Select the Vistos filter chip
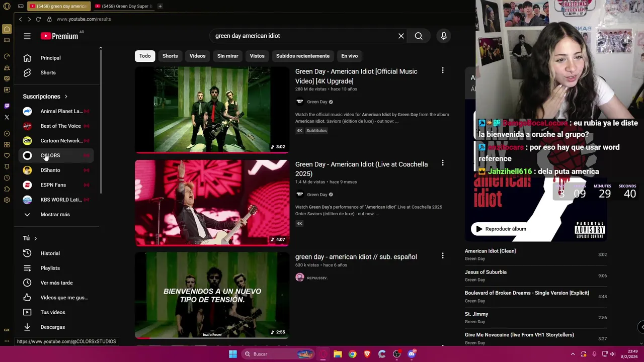Image resolution: width=644 pixels, height=362 pixels. (257, 56)
